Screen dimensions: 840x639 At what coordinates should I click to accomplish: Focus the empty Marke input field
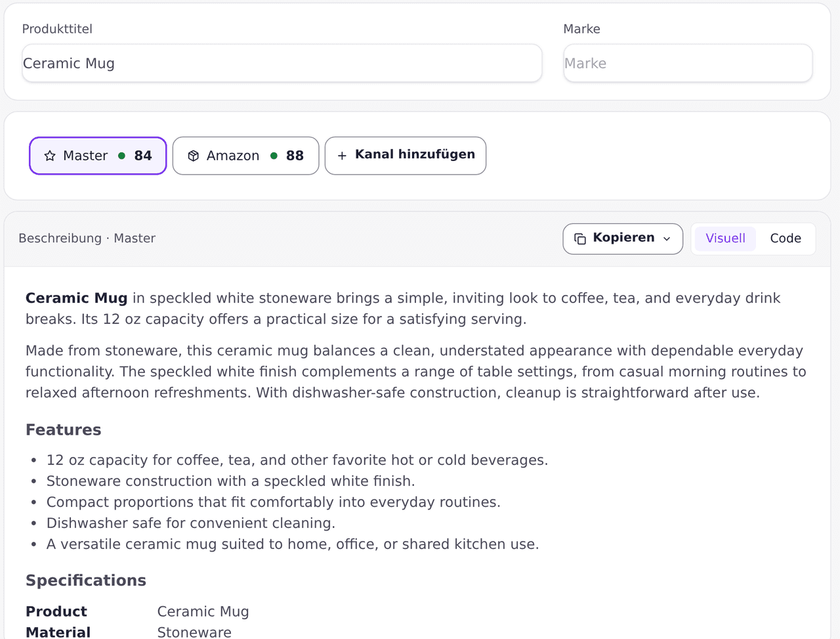tap(688, 63)
